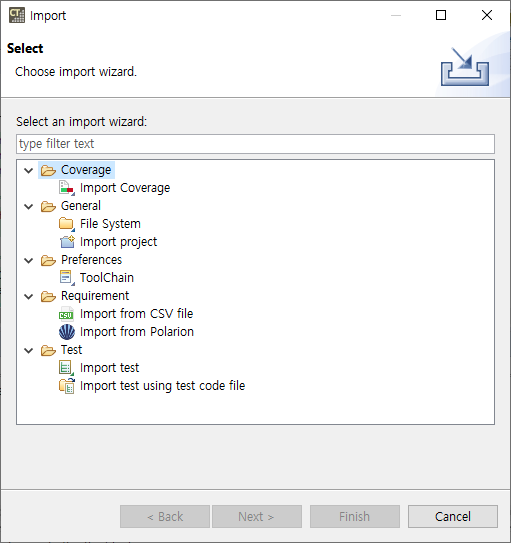This screenshot has width=511, height=543.
Task: Select the Test folder item
Action: pyautogui.click(x=61, y=350)
